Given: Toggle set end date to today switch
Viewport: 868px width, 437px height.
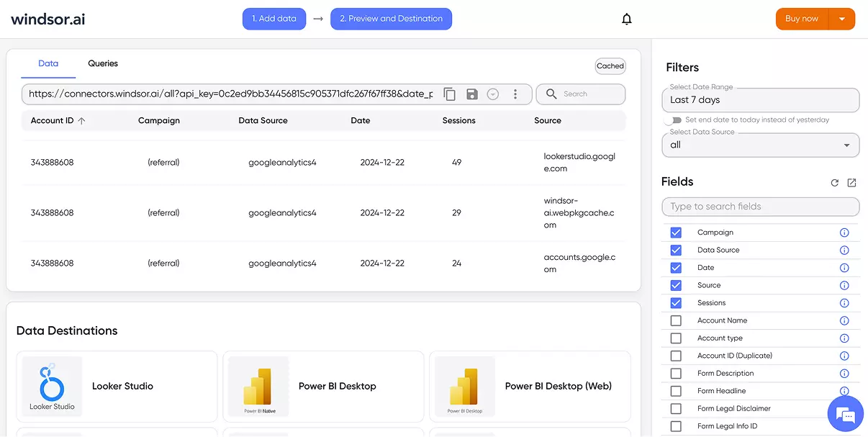Looking at the screenshot, I should pyautogui.click(x=674, y=120).
